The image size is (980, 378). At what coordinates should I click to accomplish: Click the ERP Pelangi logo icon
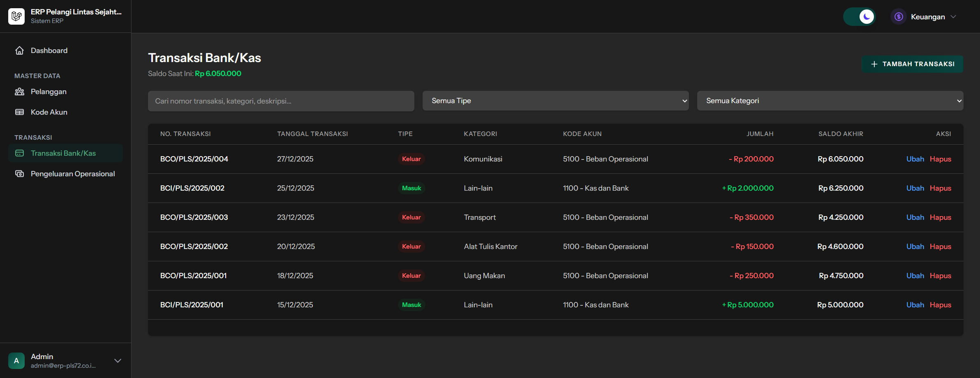tap(16, 16)
